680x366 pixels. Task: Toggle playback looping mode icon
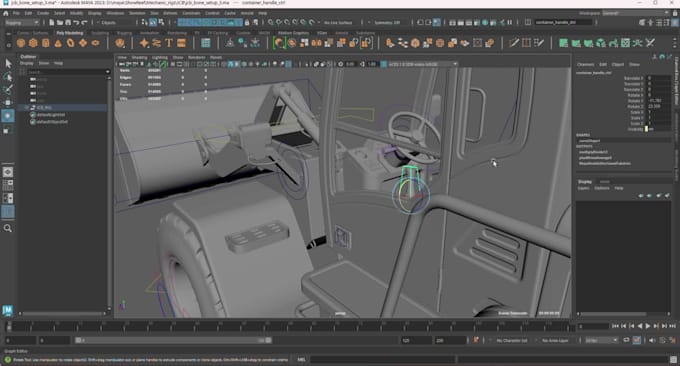coord(626,340)
